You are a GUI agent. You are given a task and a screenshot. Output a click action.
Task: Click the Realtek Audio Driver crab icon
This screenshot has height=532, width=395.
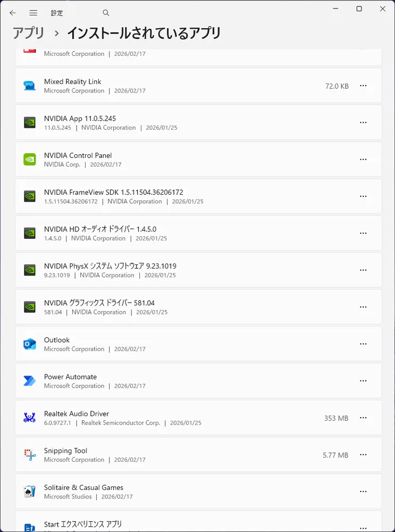tap(30, 418)
